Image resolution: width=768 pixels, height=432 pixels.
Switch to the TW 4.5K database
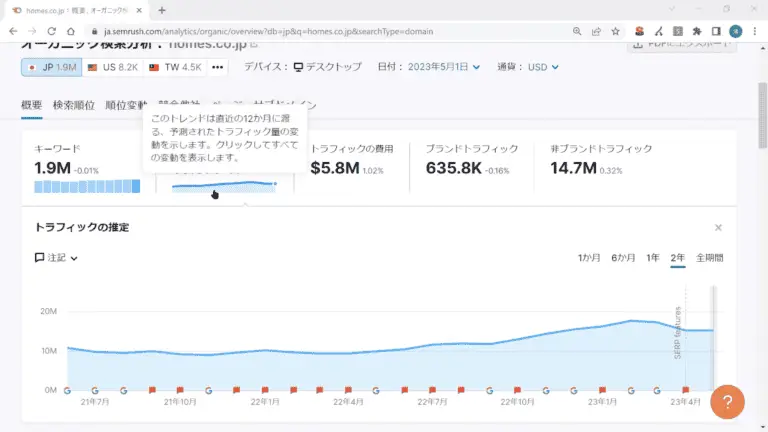click(175, 67)
